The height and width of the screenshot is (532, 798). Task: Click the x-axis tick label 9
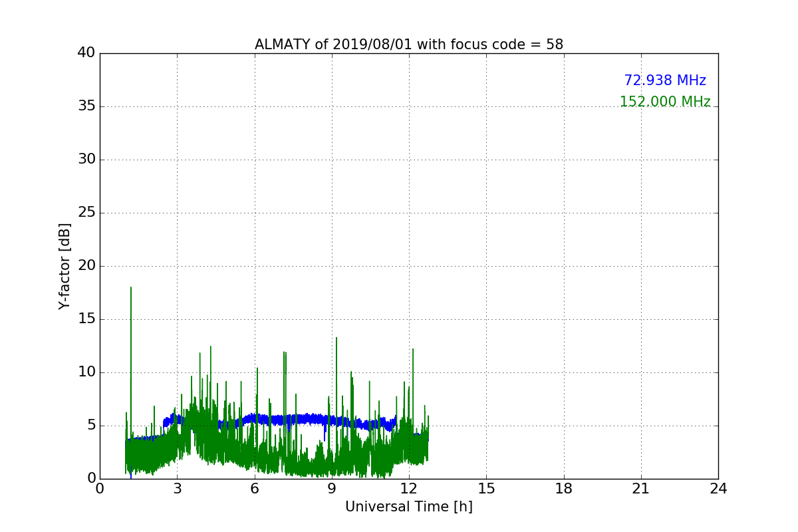click(x=332, y=489)
